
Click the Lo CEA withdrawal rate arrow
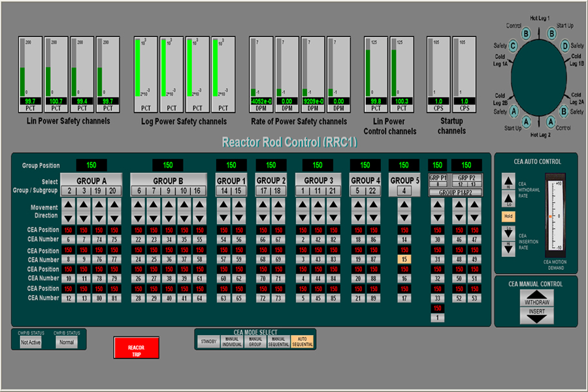[x=508, y=199]
